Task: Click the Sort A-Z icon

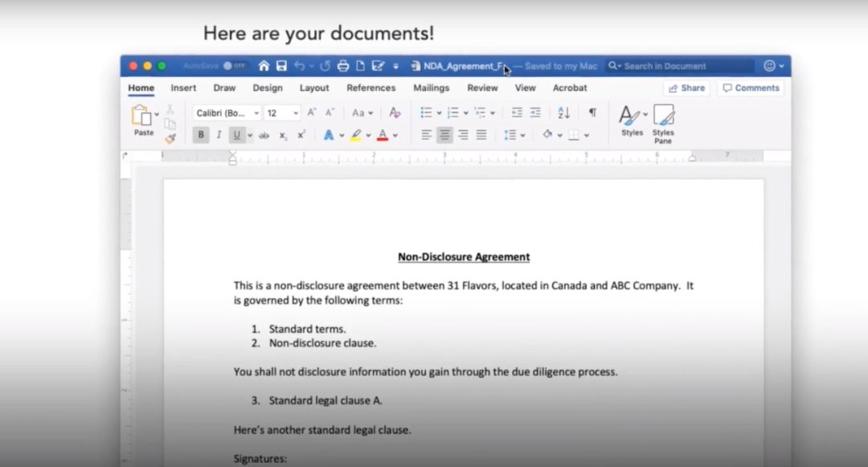Action: click(x=563, y=113)
